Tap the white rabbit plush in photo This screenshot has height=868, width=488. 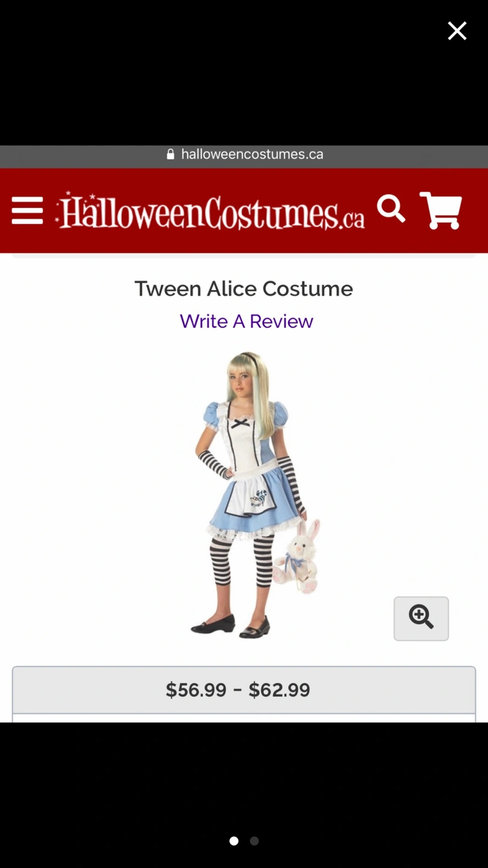(x=298, y=556)
